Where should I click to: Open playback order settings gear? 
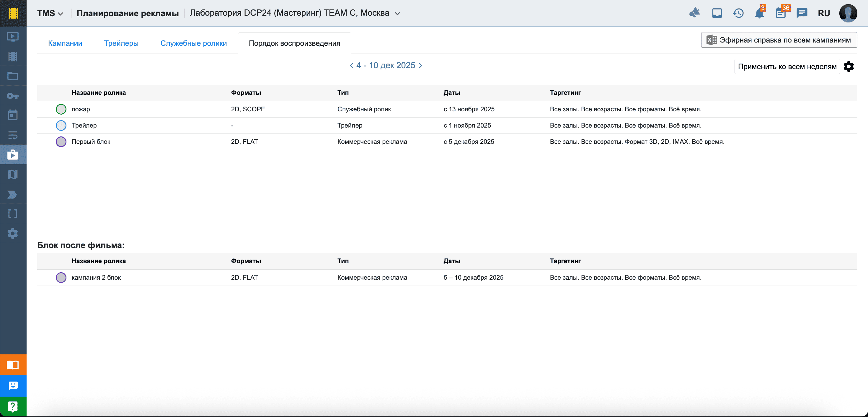coord(849,66)
